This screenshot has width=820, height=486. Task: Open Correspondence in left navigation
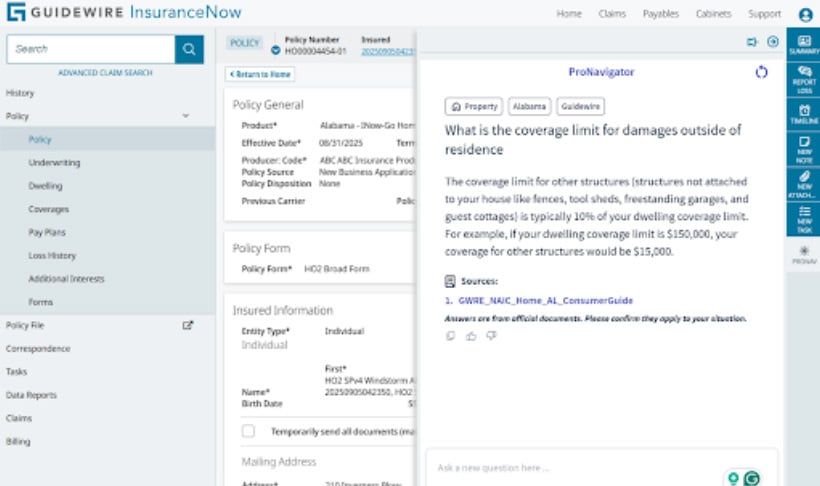38,348
